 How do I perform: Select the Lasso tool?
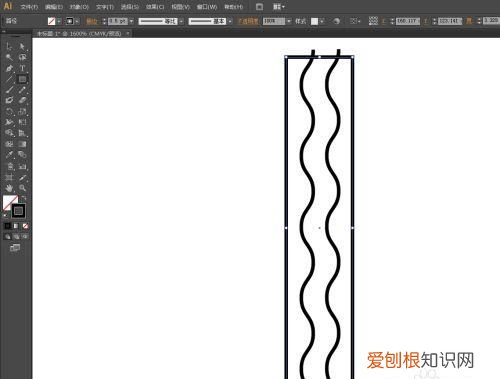22,57
